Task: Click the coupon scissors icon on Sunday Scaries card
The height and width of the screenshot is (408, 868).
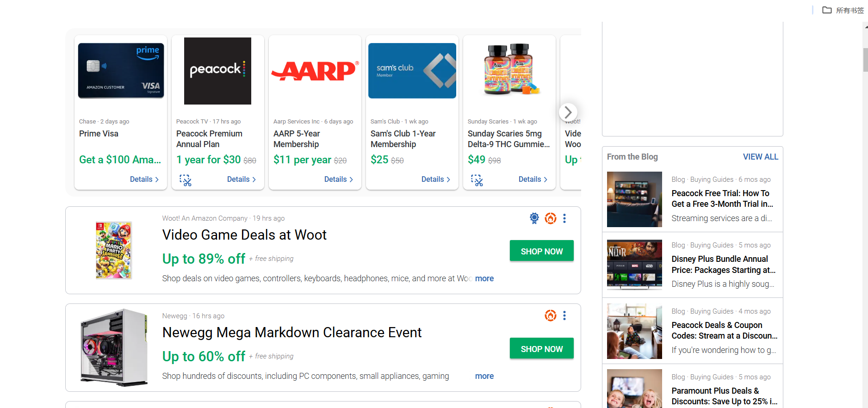Action: 477,180
